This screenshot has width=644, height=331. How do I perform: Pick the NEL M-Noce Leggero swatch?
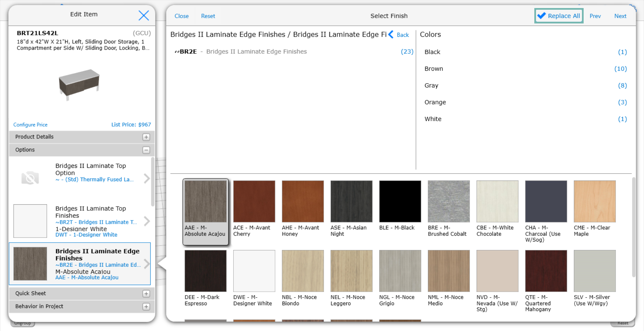[x=352, y=271]
